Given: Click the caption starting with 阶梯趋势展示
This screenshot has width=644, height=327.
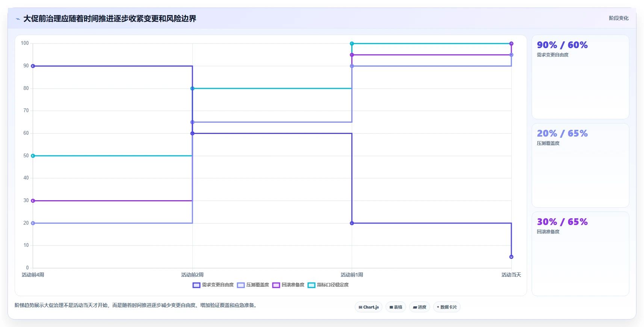Looking at the screenshot, I should coord(137,305).
